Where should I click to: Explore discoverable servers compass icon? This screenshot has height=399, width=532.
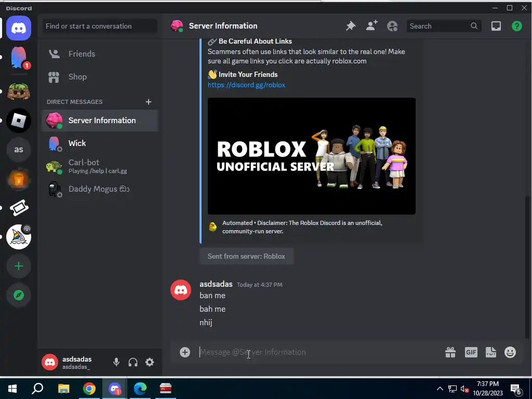point(19,295)
